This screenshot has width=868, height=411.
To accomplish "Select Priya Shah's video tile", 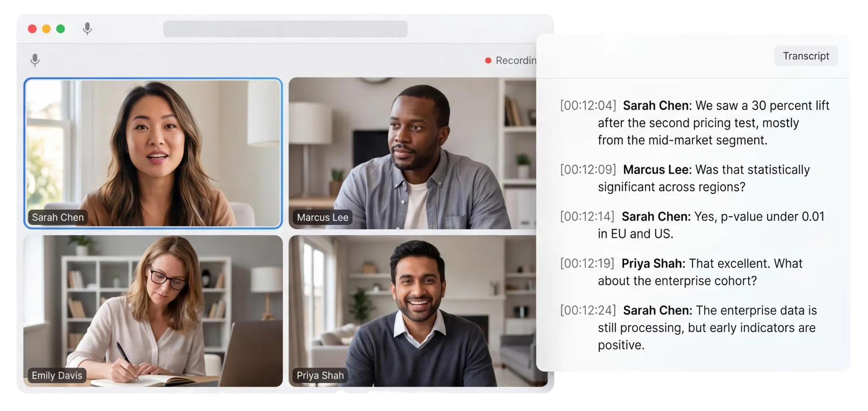I will (x=412, y=311).
